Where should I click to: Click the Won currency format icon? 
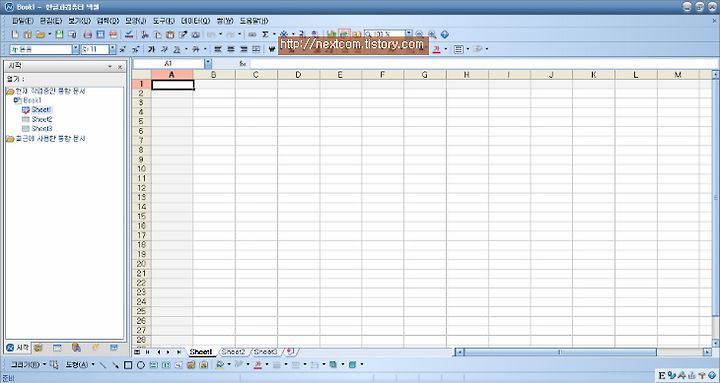click(x=272, y=49)
